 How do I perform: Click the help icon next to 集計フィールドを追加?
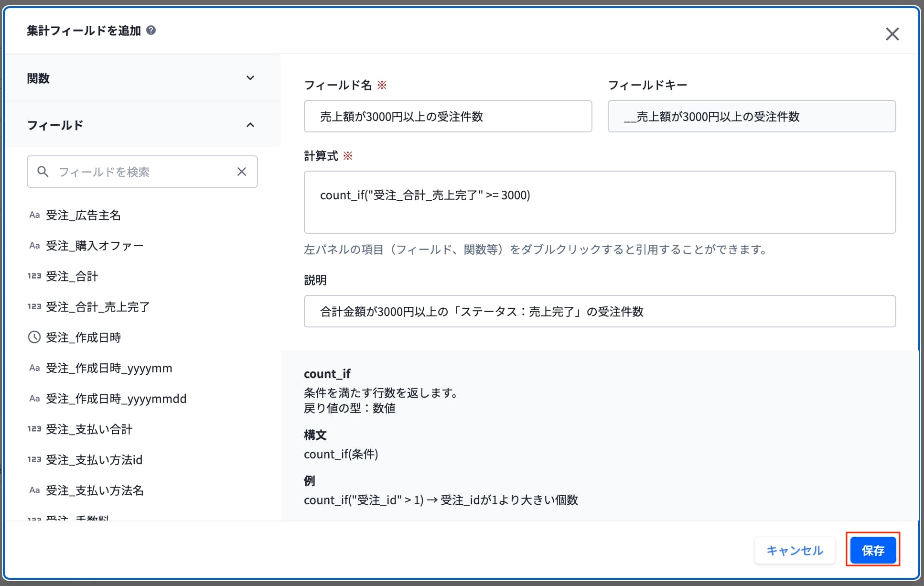(x=151, y=31)
